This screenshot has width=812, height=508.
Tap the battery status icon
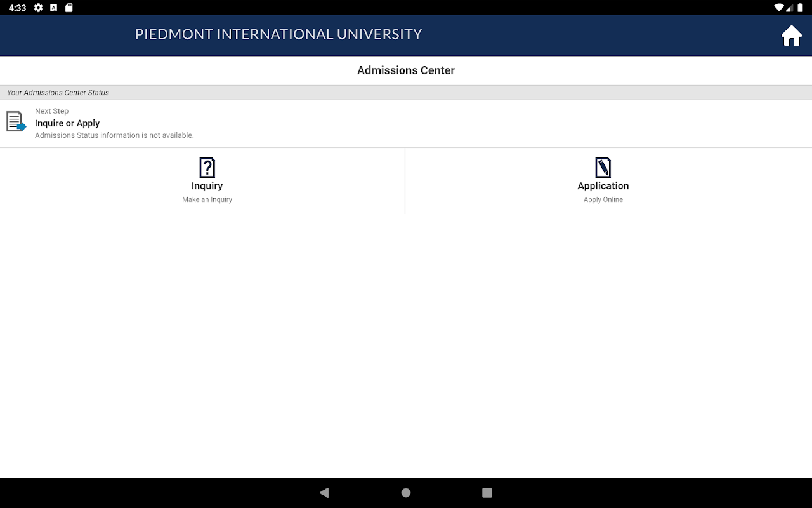point(800,8)
